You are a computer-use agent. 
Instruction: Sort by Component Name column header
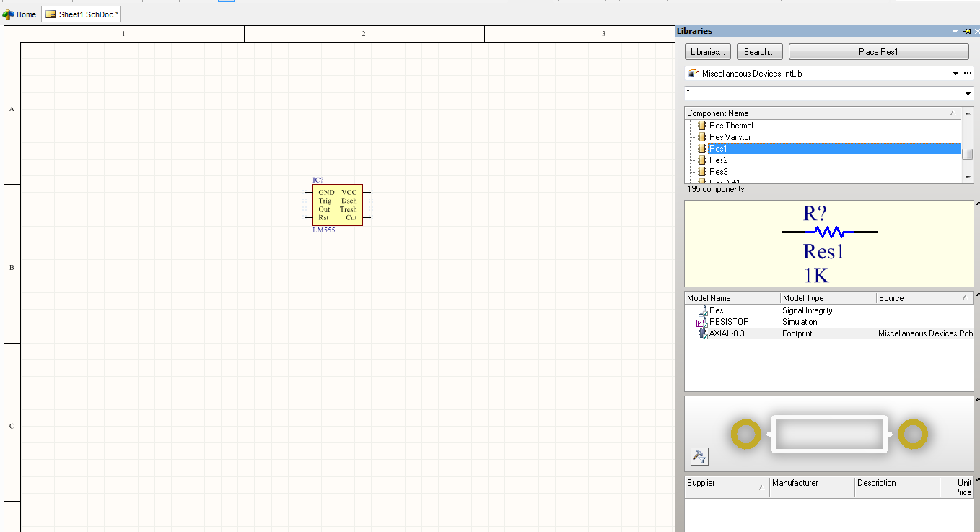[823, 113]
